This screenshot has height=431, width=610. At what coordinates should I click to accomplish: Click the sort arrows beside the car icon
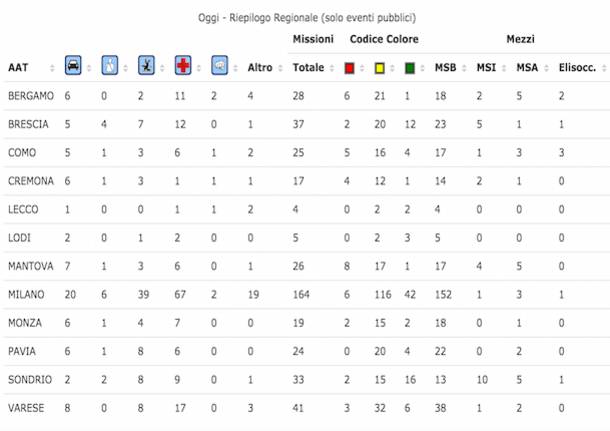[89, 68]
